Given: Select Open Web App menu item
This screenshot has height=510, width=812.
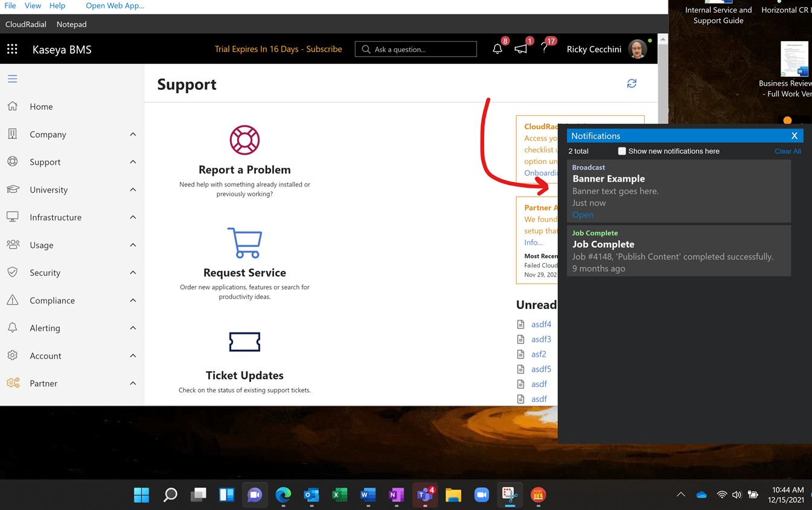Looking at the screenshot, I should point(115,5).
